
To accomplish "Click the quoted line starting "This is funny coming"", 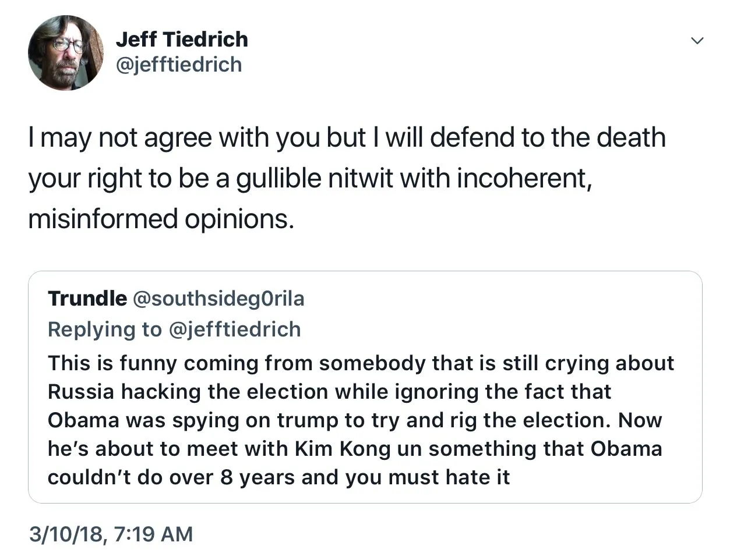I will pyautogui.click(x=361, y=363).
